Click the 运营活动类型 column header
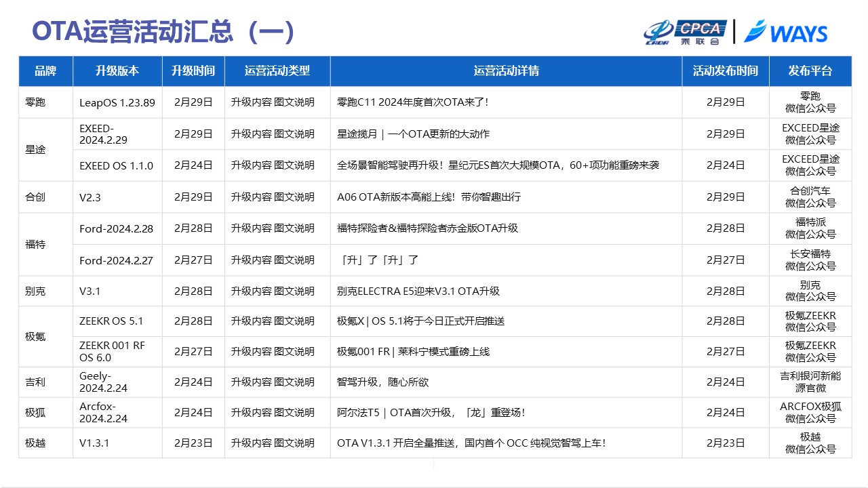 (x=277, y=71)
